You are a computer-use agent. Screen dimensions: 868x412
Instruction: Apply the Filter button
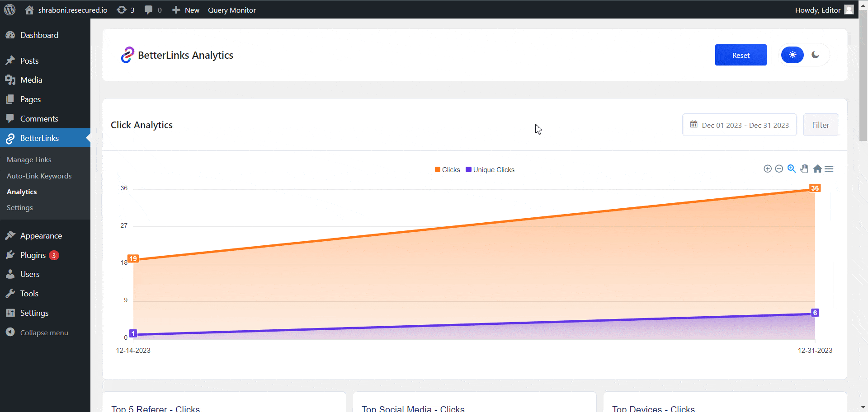click(x=821, y=125)
